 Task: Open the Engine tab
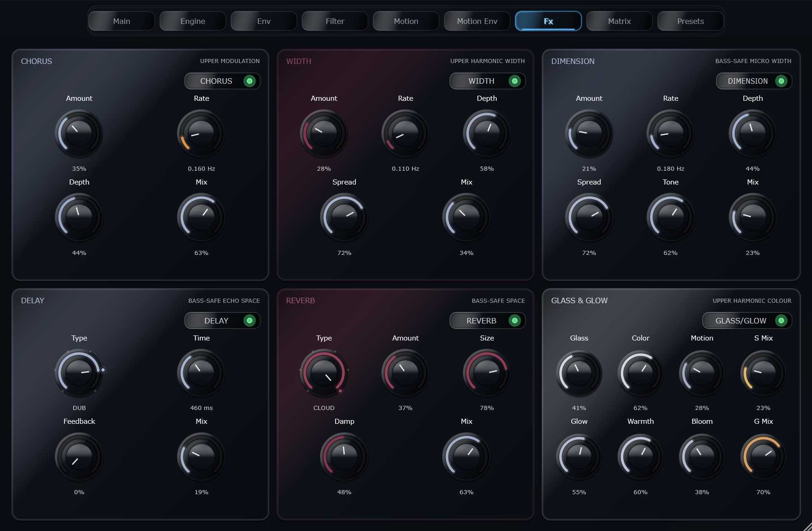click(192, 21)
